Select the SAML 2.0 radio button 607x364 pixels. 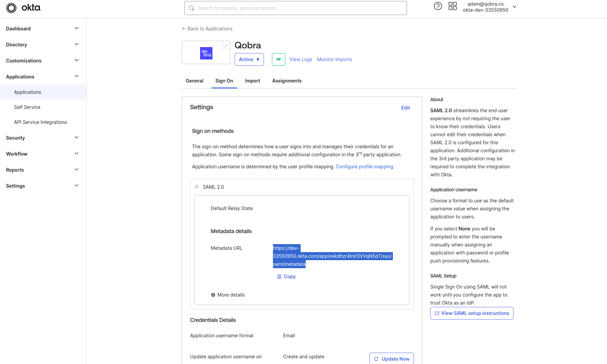(x=196, y=187)
